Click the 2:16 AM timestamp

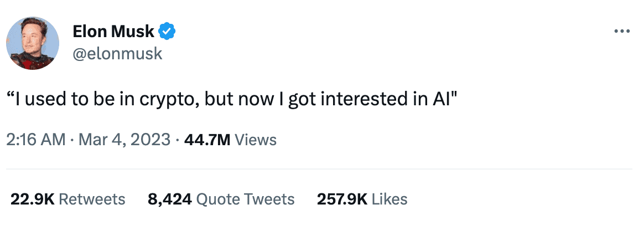[x=35, y=139]
